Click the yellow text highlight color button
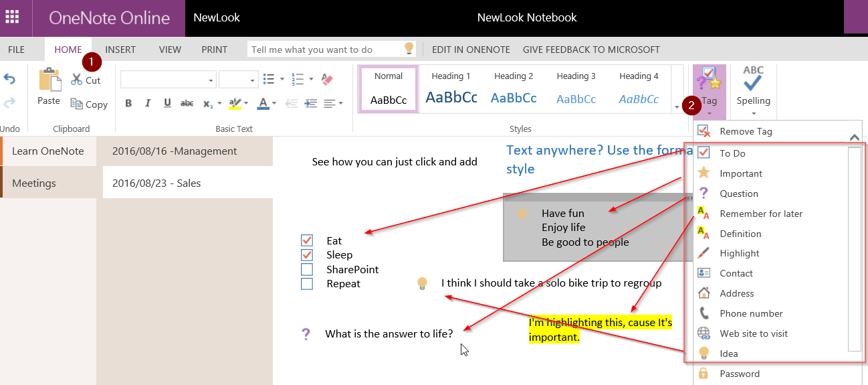868x385 pixels. tap(234, 103)
